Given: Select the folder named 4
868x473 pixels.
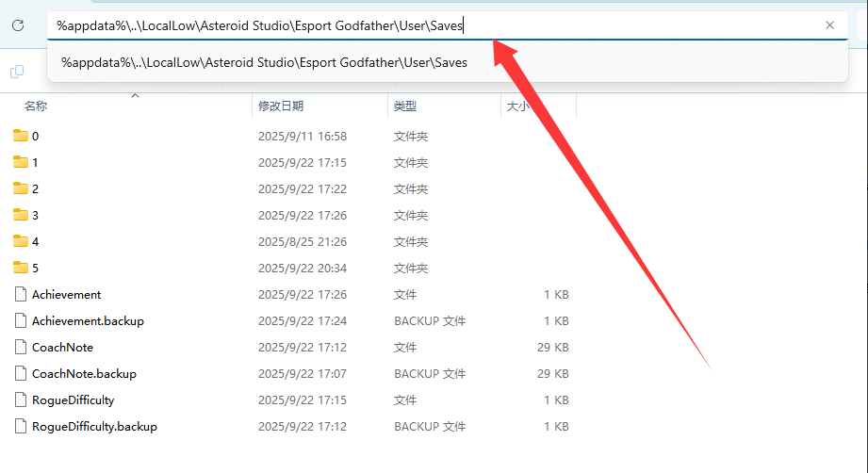Looking at the screenshot, I should click(x=35, y=241).
